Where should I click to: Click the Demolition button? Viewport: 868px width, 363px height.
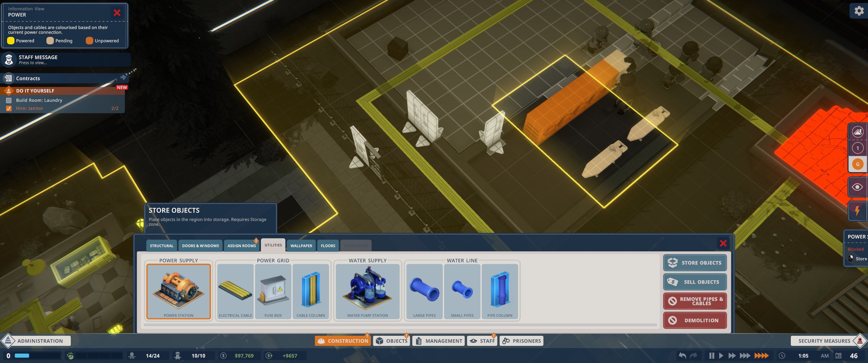(x=695, y=320)
